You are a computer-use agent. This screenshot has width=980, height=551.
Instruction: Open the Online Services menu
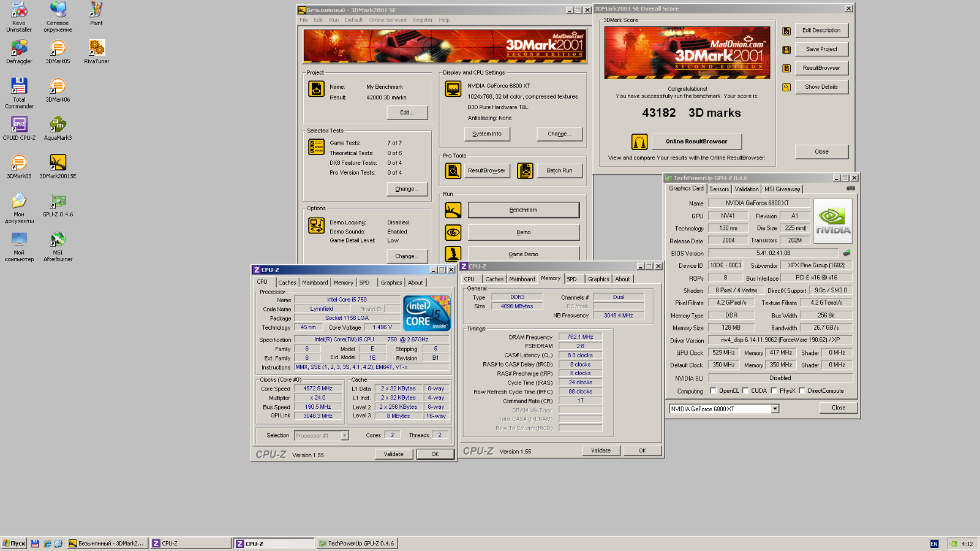pyautogui.click(x=388, y=20)
